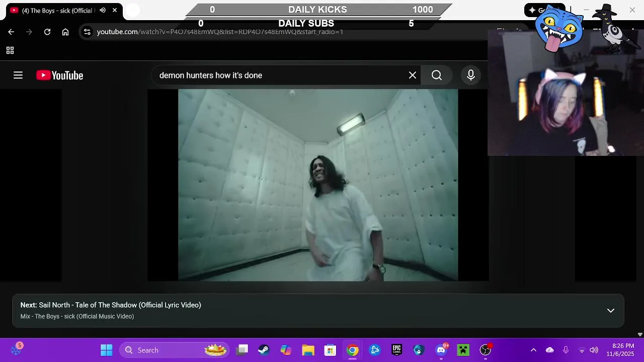
Task: Go back in browser history
Action: (11, 32)
